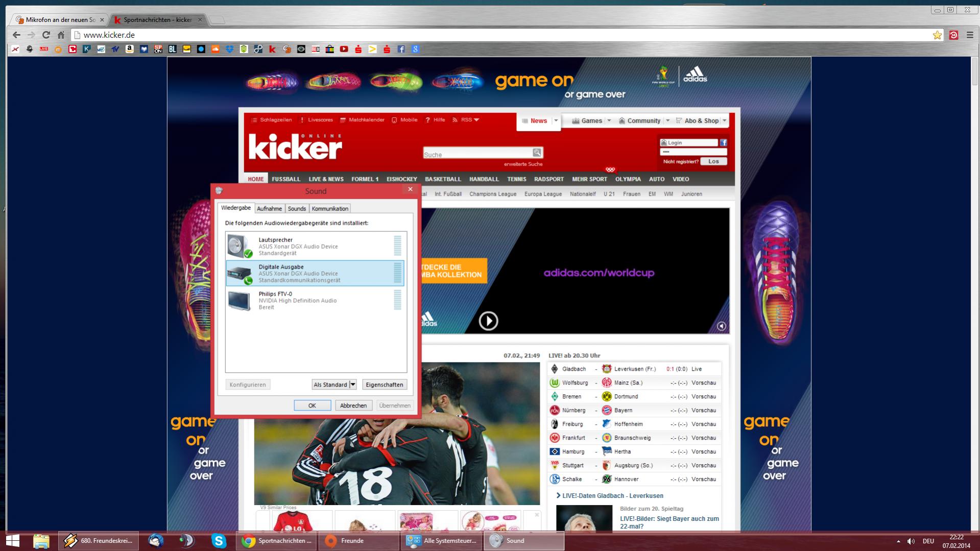Bookmark this page with the star icon
Image resolution: width=980 pixels, height=551 pixels.
coord(937,35)
